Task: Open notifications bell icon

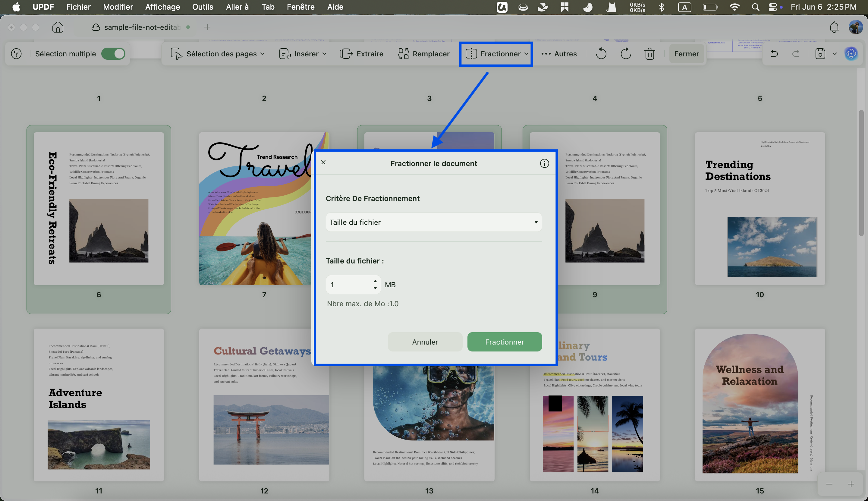Action: pos(834,27)
